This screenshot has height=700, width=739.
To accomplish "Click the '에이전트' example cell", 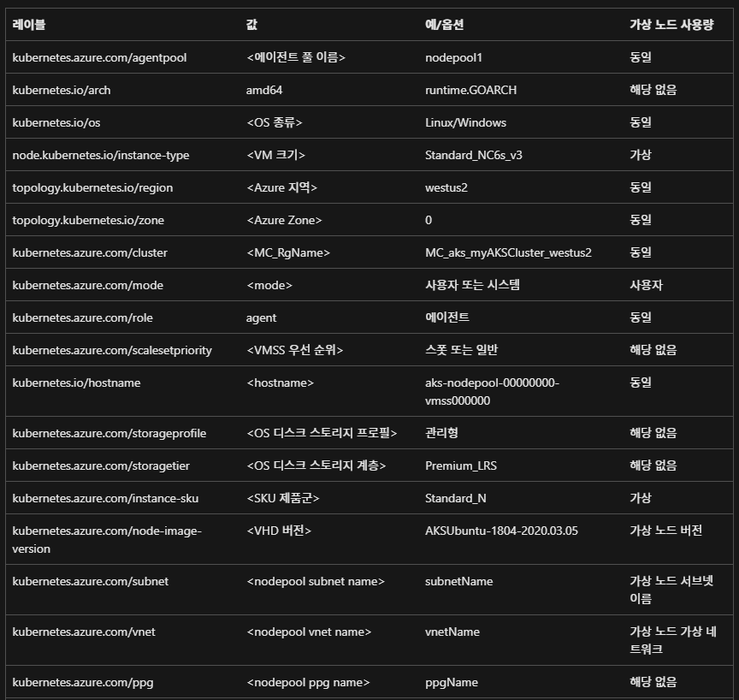I will 446,317.
